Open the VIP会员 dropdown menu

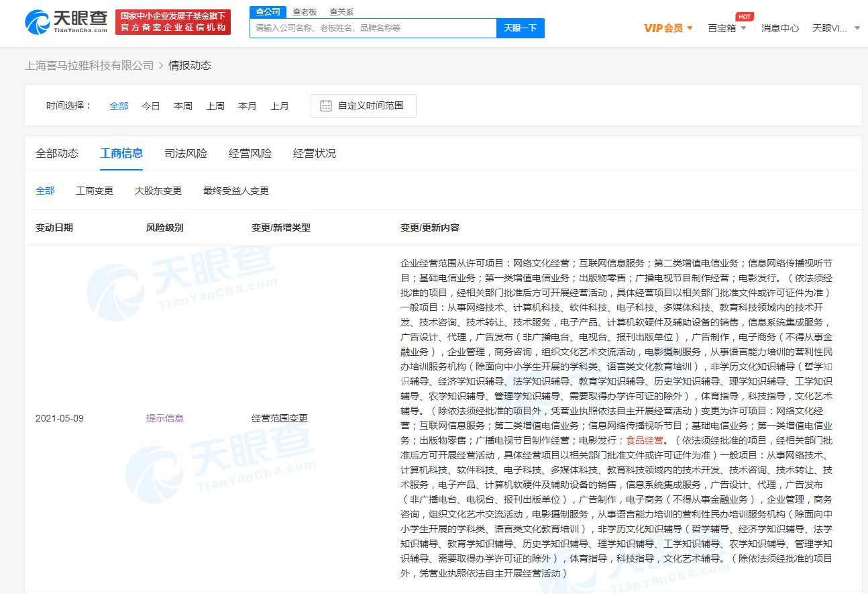click(x=668, y=28)
